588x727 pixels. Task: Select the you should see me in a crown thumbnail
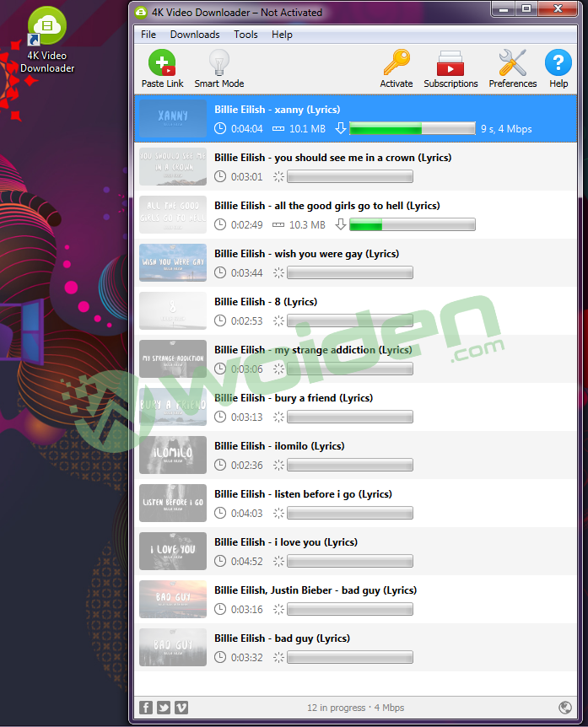click(x=173, y=166)
